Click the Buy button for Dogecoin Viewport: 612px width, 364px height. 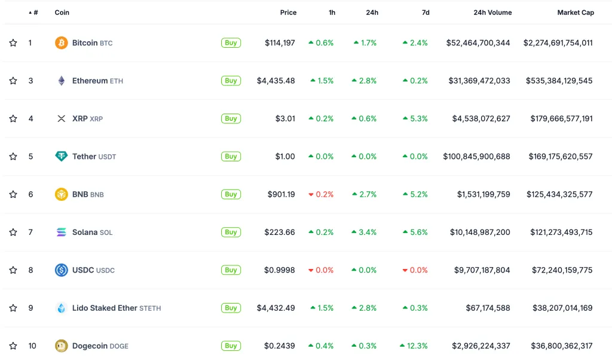(231, 345)
